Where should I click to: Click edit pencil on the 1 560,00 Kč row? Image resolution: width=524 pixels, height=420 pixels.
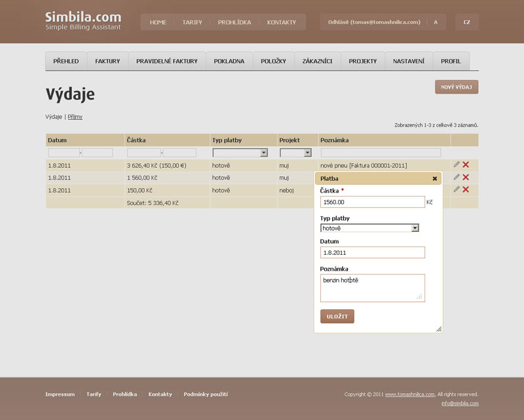pyautogui.click(x=457, y=177)
